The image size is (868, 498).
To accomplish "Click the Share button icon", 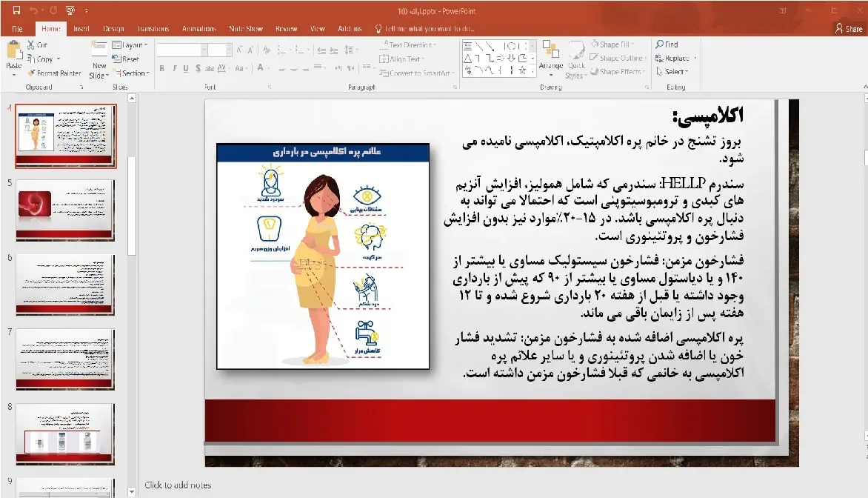I will pyautogui.click(x=849, y=28).
